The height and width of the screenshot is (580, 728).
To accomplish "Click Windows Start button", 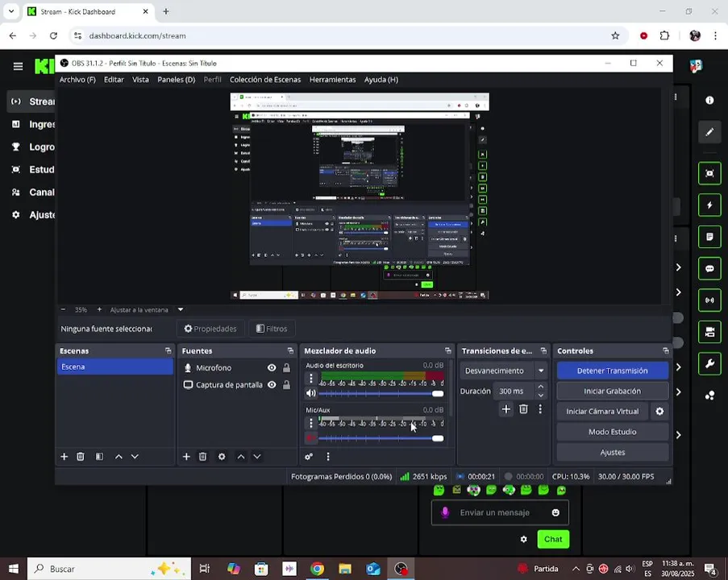I will pos(14,569).
